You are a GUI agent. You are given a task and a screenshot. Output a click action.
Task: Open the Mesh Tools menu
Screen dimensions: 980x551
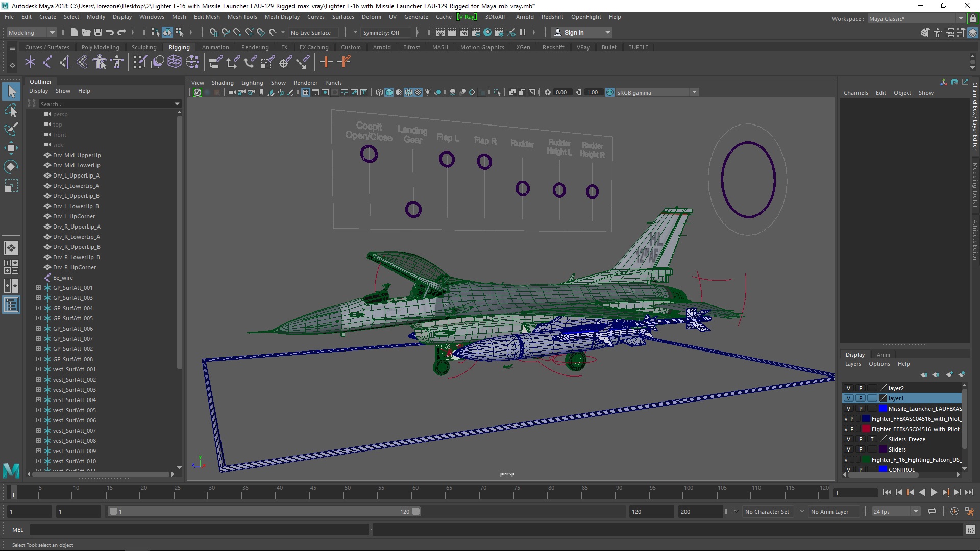tap(242, 17)
